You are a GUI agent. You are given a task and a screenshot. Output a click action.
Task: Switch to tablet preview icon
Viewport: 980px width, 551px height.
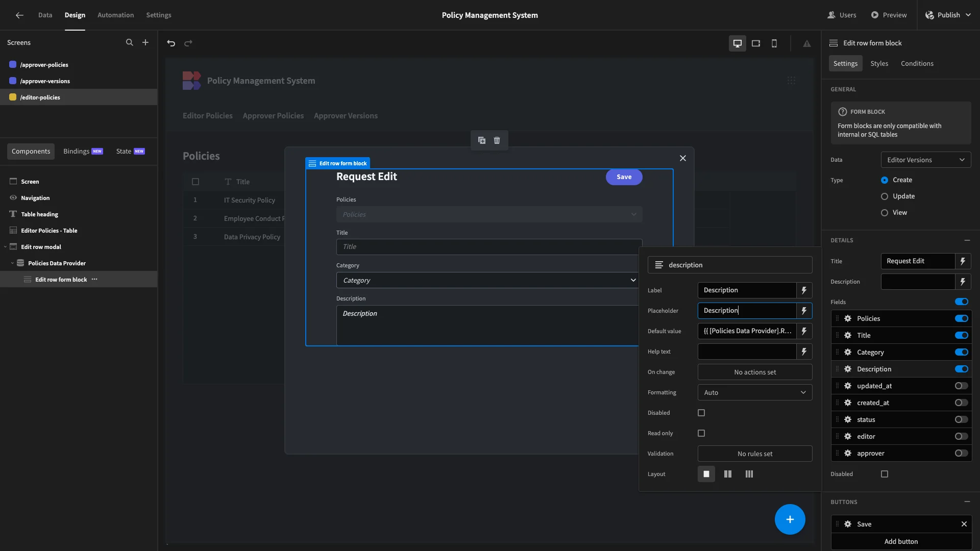[756, 43]
